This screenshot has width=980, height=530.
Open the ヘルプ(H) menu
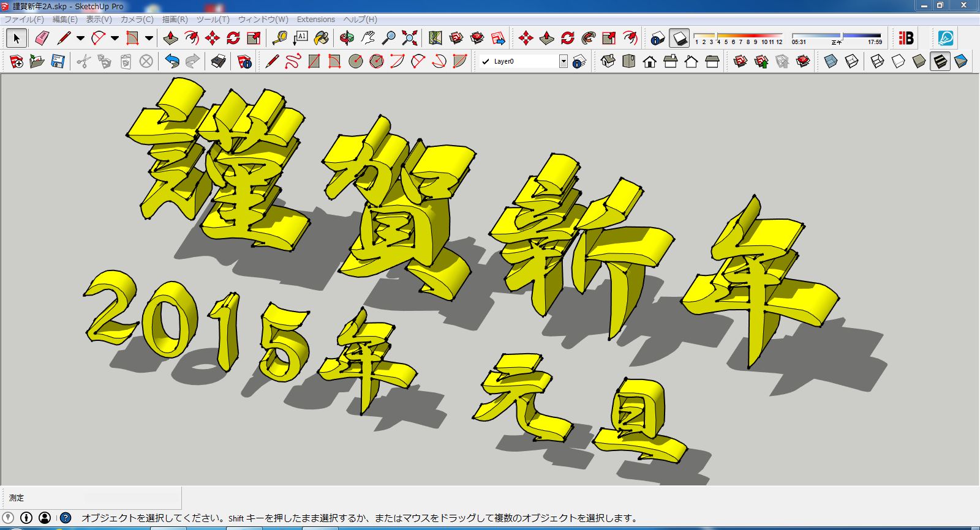coord(360,20)
